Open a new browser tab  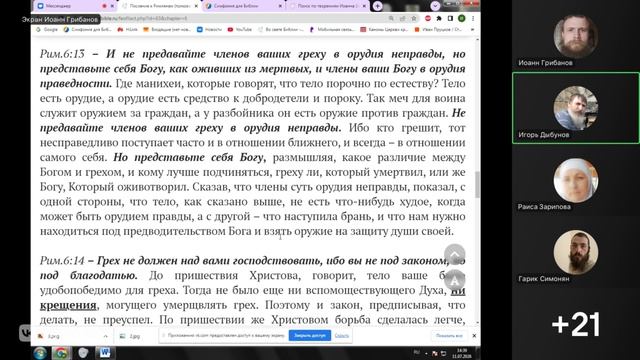pyautogui.click(x=378, y=6)
